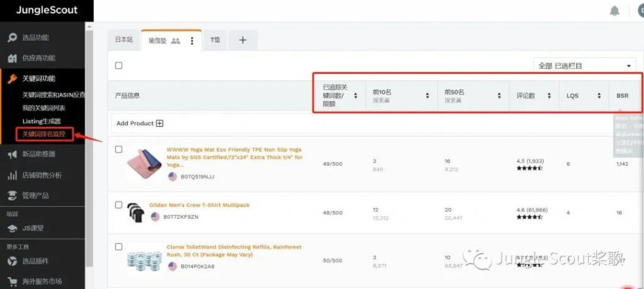Click the 50/500 tracked keywords cell

click(x=333, y=261)
